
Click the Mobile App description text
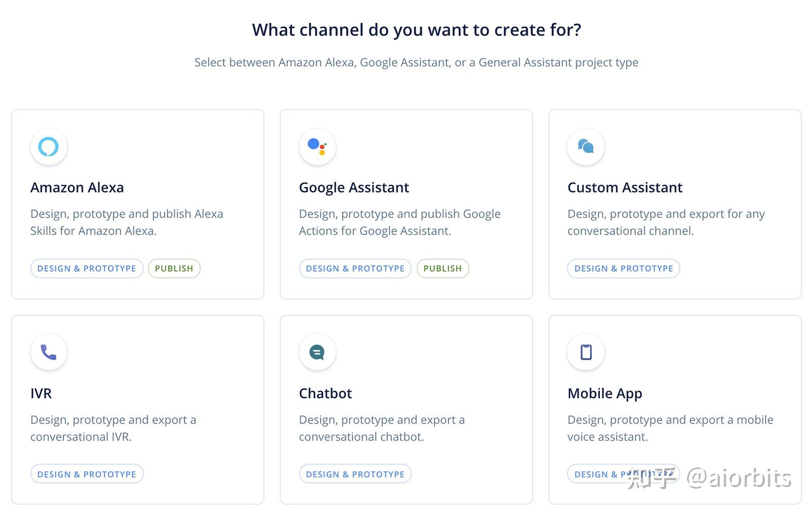(x=670, y=428)
